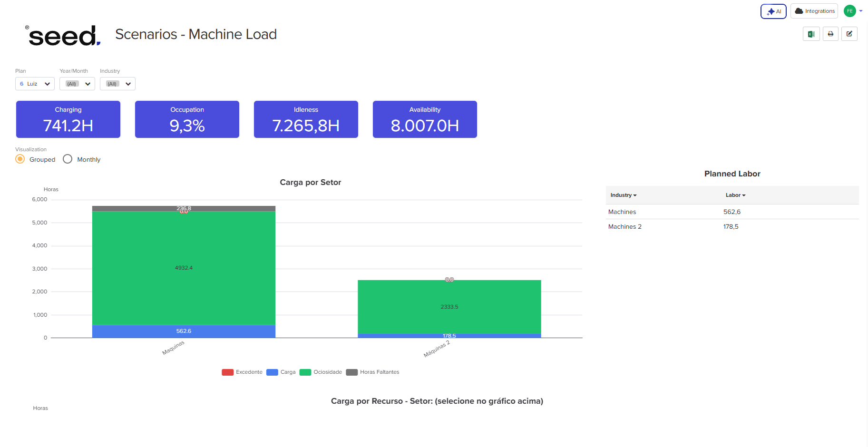Expand the Year/Month filter dropdown
This screenshot has width=868, height=447.
click(77, 84)
